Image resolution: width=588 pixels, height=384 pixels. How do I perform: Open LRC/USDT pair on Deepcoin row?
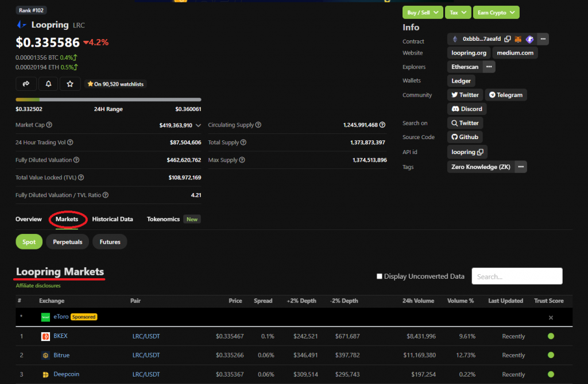(x=146, y=374)
